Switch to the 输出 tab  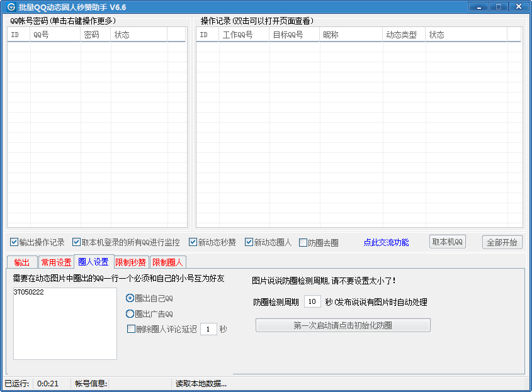tap(21, 262)
